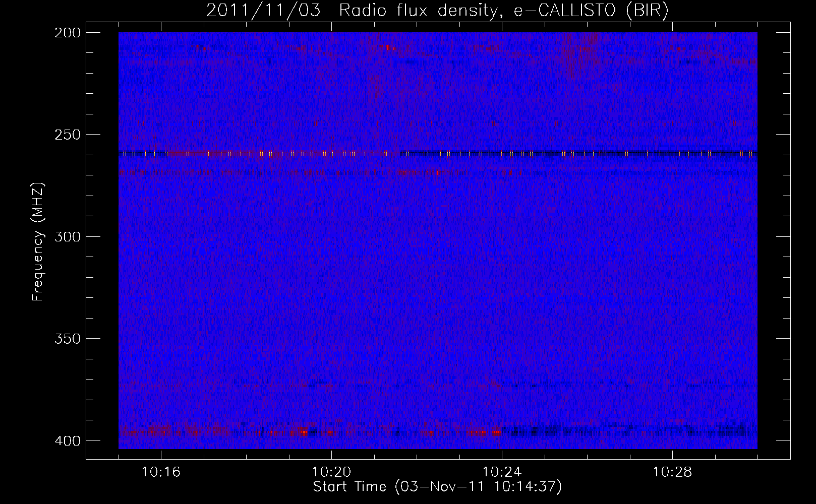Click the 400 frequency tick label
This screenshot has height=504, width=816.
click(x=67, y=440)
